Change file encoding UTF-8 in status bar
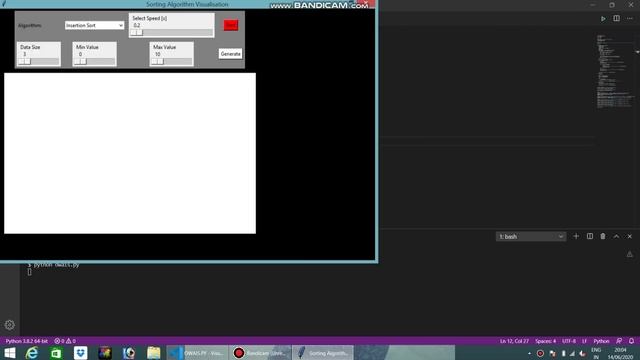Viewport: 640px width, 360px height. pyautogui.click(x=569, y=341)
